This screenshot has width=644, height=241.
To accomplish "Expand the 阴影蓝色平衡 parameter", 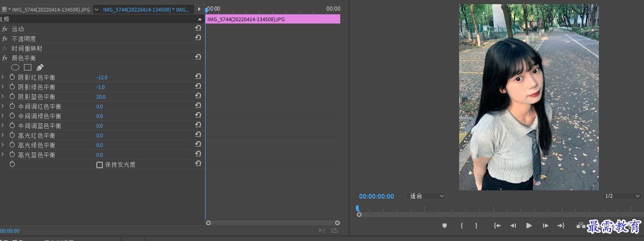I will pyautogui.click(x=3, y=97).
